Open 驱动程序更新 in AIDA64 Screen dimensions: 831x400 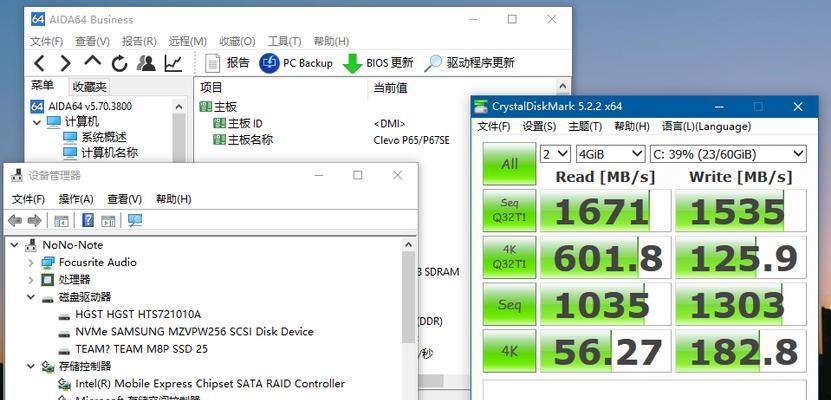(470, 63)
